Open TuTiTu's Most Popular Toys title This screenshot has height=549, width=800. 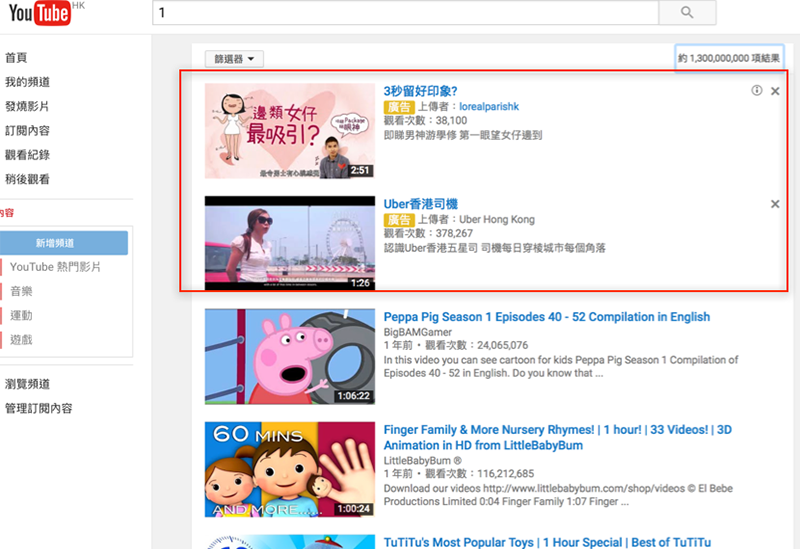click(x=547, y=542)
